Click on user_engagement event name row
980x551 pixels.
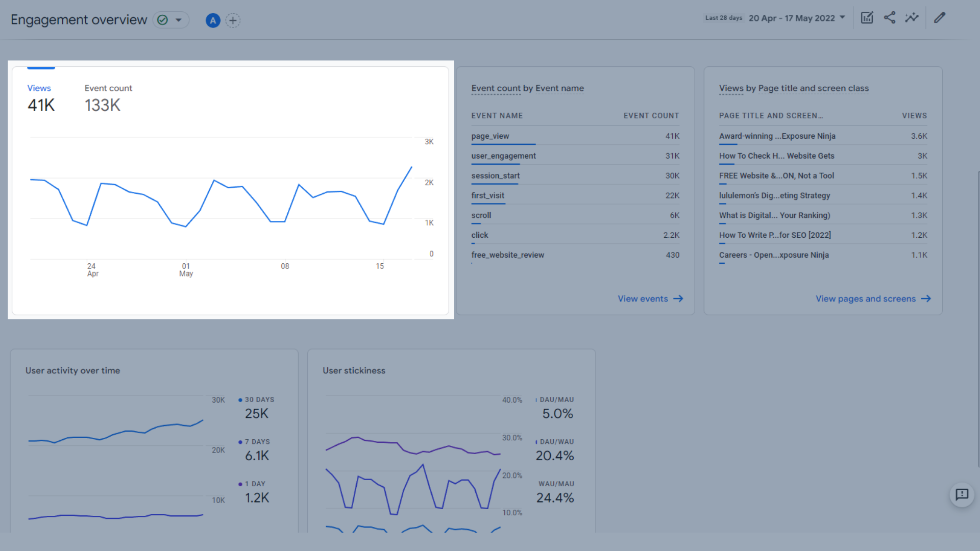pos(503,156)
